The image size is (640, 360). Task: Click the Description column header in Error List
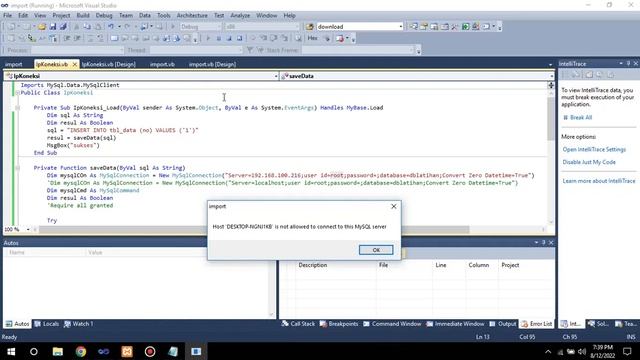click(313, 265)
